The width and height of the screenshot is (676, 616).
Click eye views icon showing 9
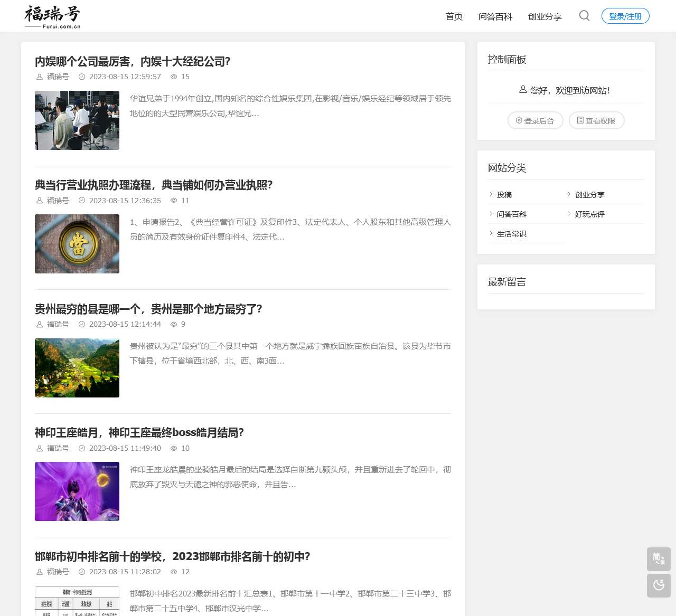click(x=174, y=325)
